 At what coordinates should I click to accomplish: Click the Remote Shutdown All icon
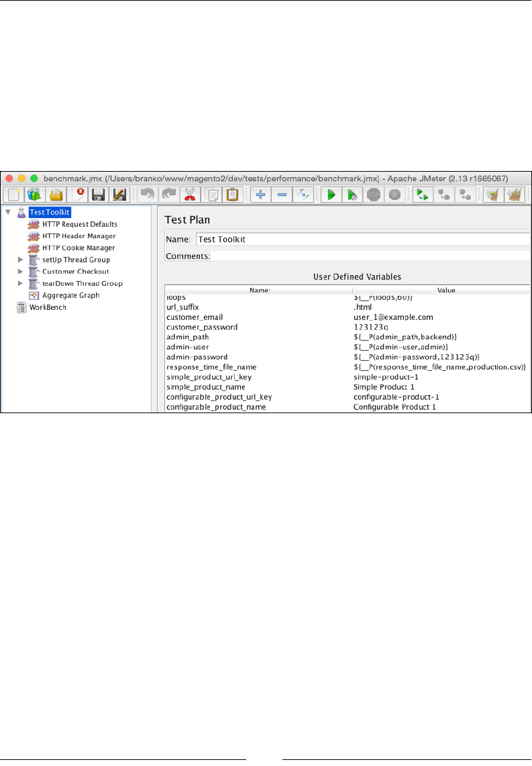[x=465, y=195]
